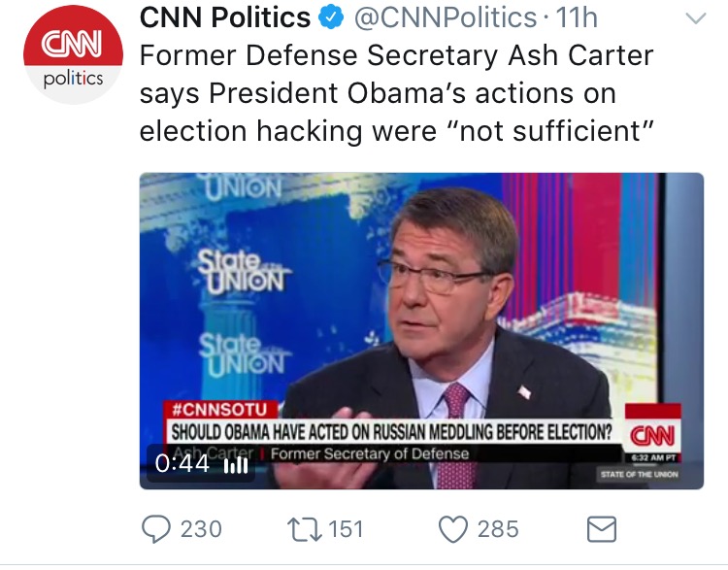Click the 0:44 video duration badge
The width and height of the screenshot is (728, 570).
tap(182, 463)
